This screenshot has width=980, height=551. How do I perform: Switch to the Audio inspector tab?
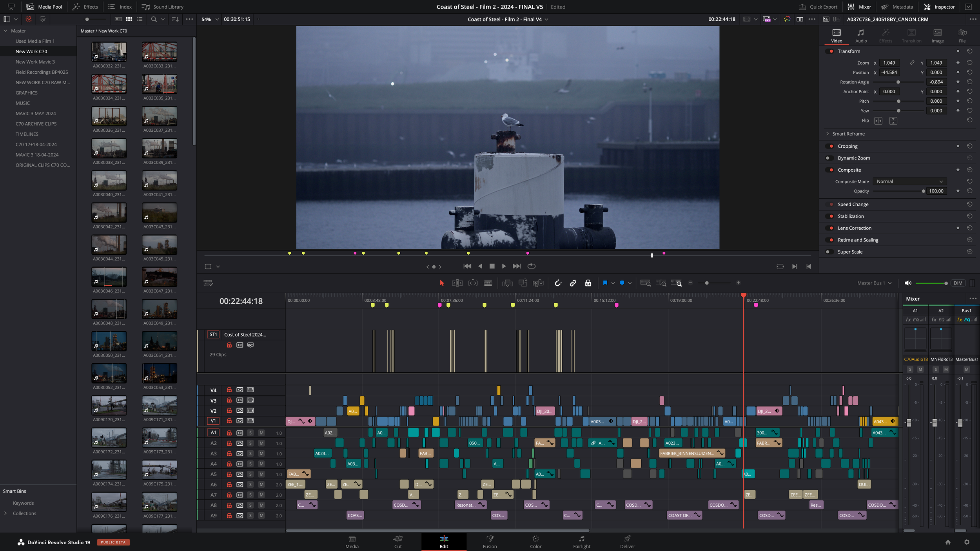click(x=861, y=36)
